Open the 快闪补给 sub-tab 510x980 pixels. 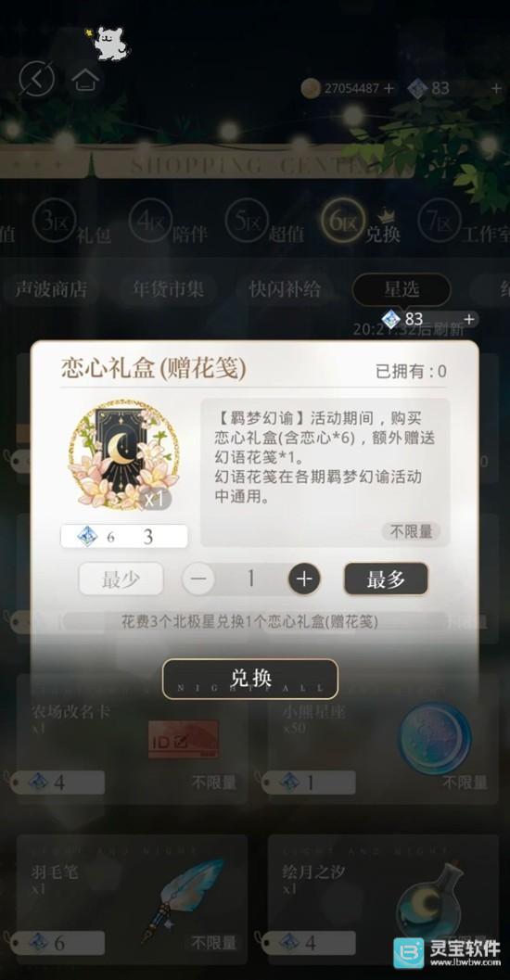[285, 289]
